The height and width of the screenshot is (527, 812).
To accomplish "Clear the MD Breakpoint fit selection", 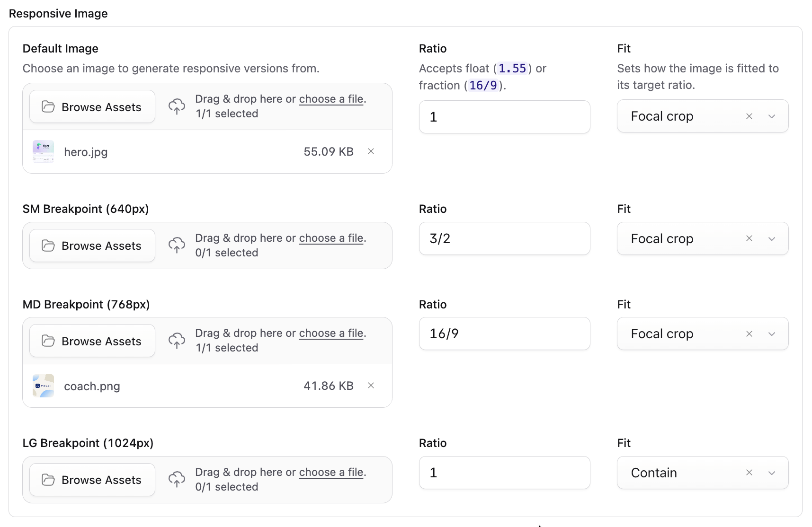I will [749, 334].
